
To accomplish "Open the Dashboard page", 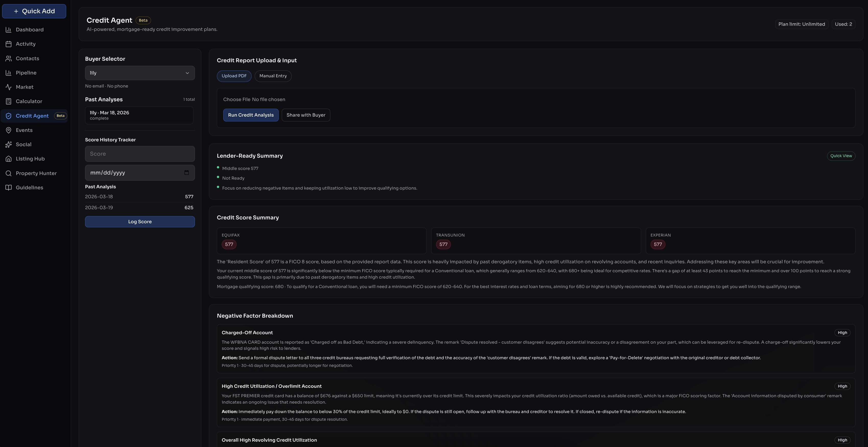I will click(x=30, y=30).
